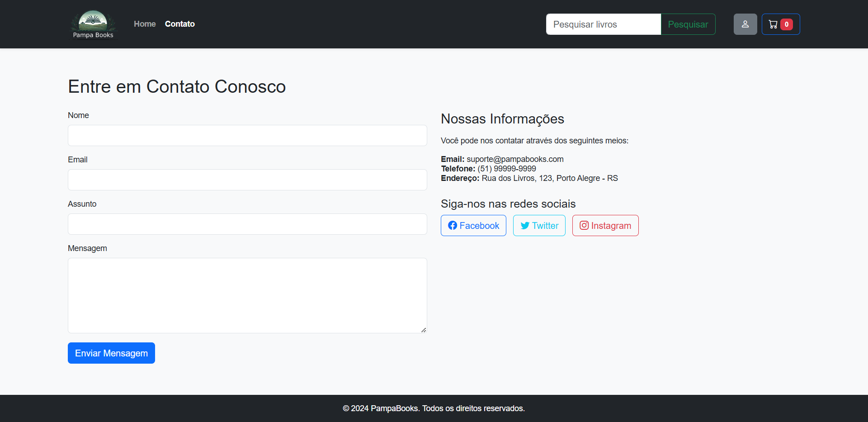Open the shopping cart icon
Viewport: 868px width, 422px height.
coord(774,24)
